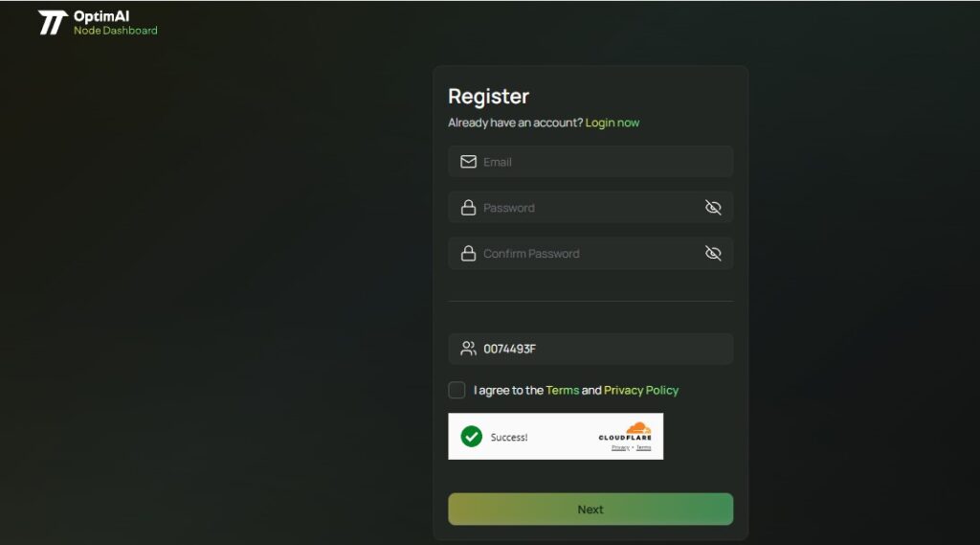The image size is (980, 545).
Task: Open the Privacy Policy link
Action: (641, 390)
